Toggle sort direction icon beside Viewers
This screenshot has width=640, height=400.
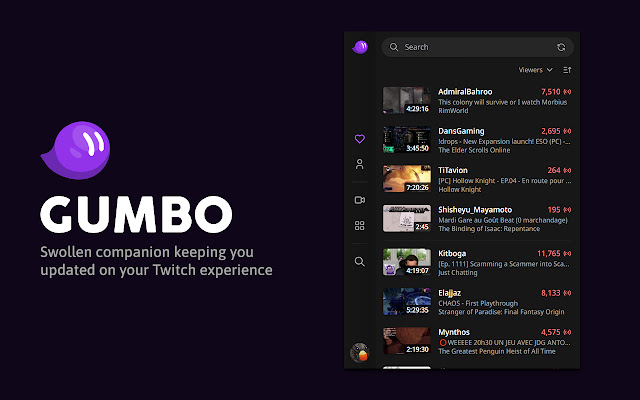(567, 70)
